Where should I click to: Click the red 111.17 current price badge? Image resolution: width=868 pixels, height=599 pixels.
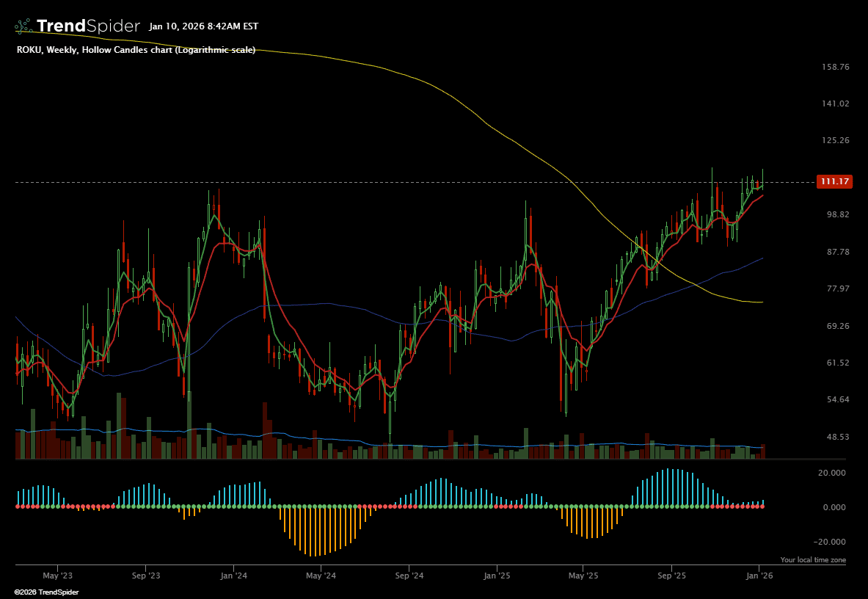tap(834, 182)
